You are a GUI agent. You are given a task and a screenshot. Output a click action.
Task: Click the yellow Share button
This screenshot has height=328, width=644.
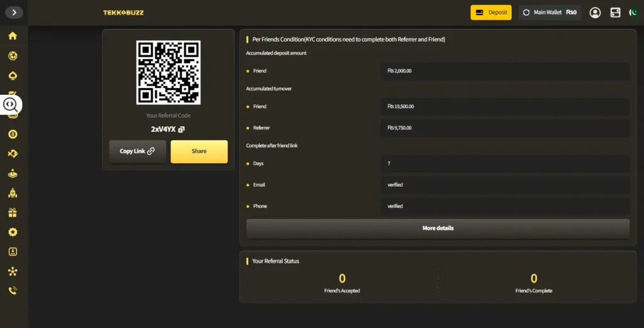[199, 151]
